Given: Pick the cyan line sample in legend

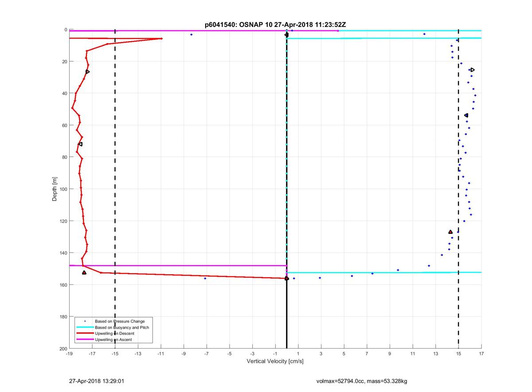Looking at the screenshot, I should 85,327.
